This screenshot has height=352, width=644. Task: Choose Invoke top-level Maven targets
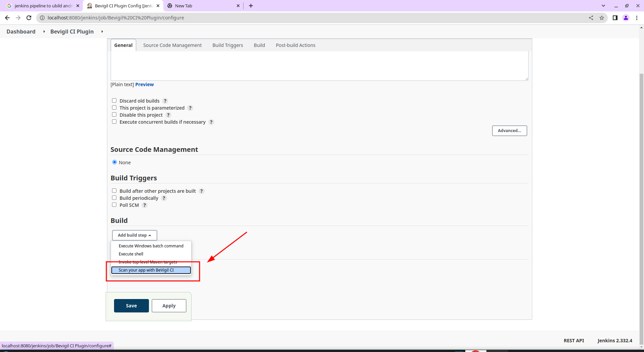[151, 262]
